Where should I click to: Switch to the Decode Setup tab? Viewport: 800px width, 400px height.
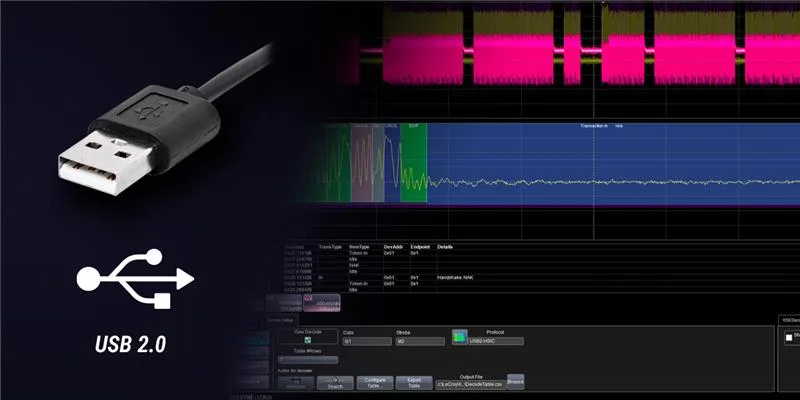tap(283, 319)
